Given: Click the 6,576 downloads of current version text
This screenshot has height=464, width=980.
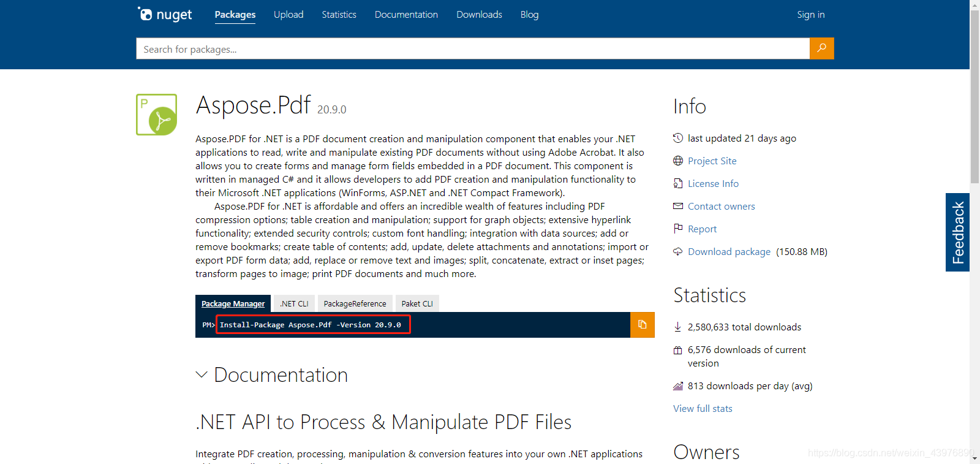Looking at the screenshot, I should point(747,356).
